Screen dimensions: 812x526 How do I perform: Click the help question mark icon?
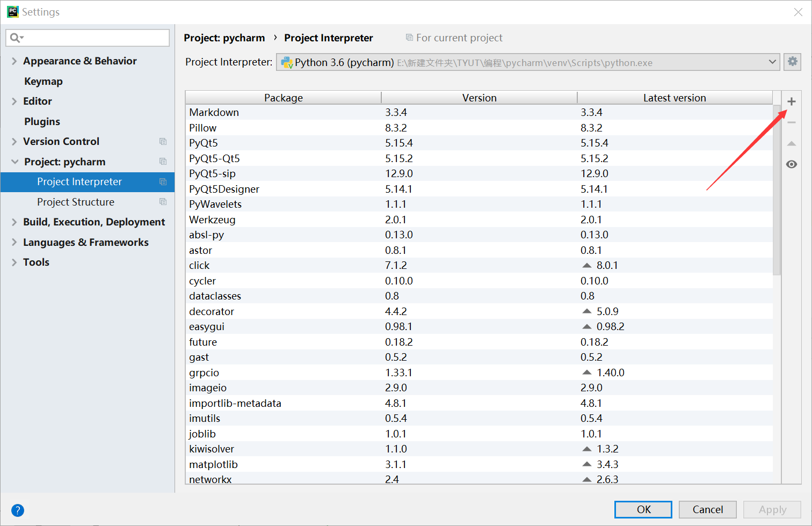pos(18,510)
